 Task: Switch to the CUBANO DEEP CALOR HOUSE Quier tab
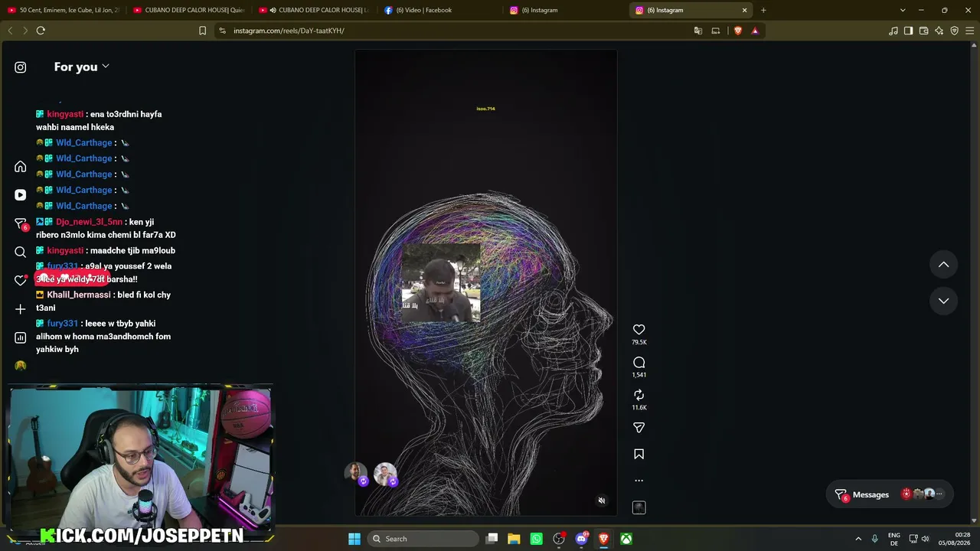click(x=188, y=10)
